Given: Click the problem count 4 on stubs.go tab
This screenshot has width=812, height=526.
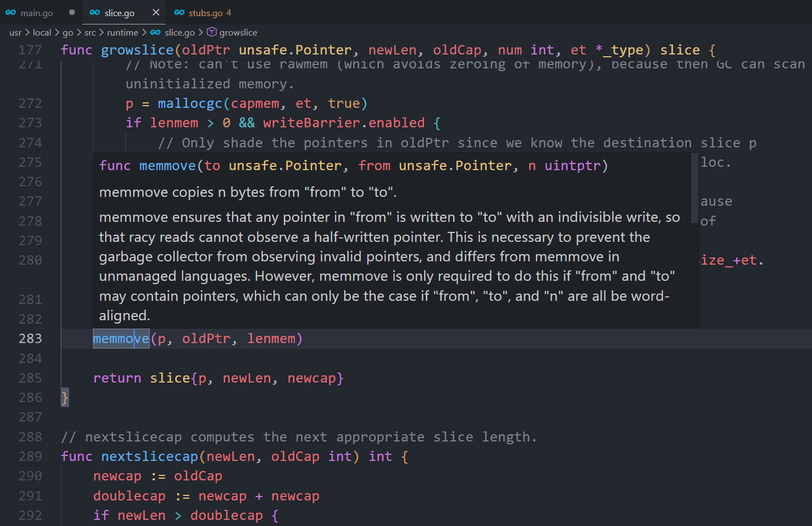Looking at the screenshot, I should 229,13.
